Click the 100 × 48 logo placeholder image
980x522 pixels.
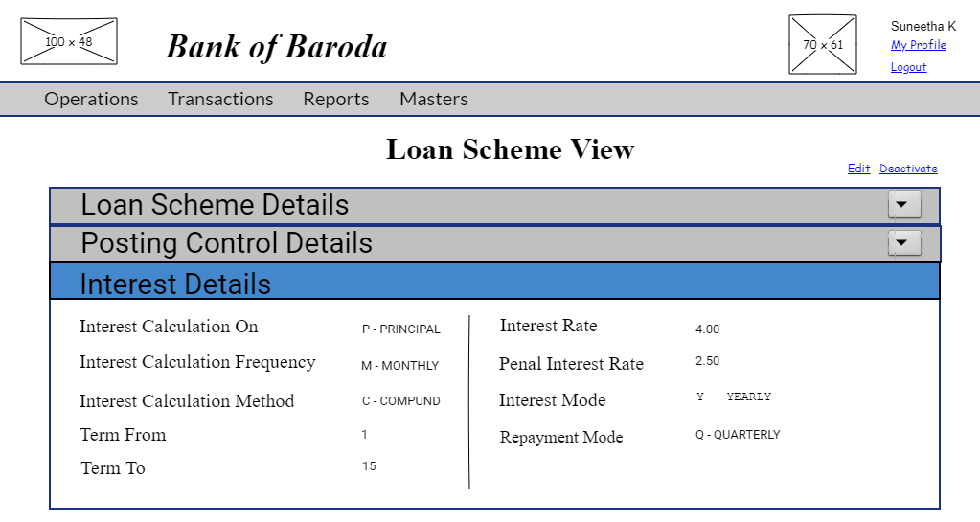tap(69, 41)
